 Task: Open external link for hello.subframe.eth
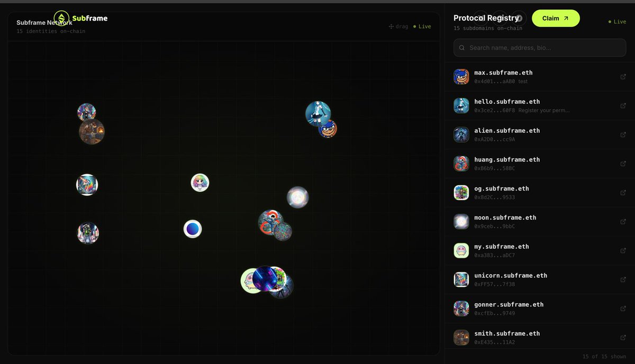623,106
